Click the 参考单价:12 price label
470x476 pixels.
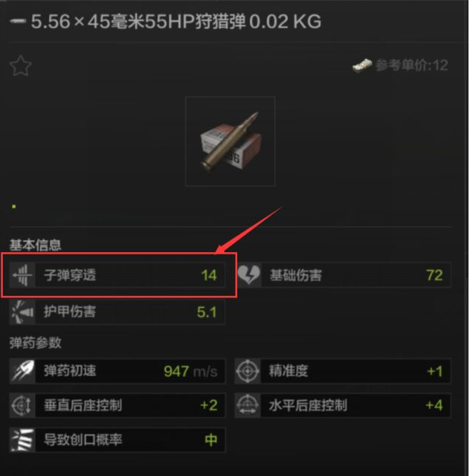(x=411, y=65)
